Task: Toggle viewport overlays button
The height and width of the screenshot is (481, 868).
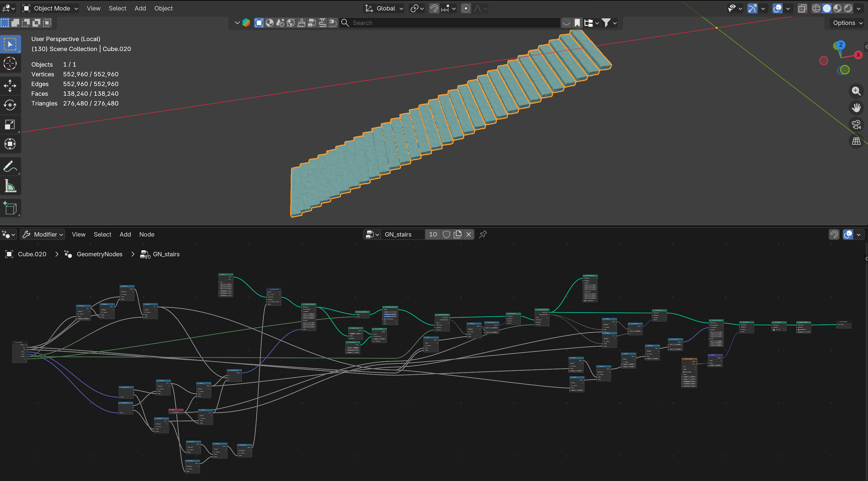Action: point(777,8)
